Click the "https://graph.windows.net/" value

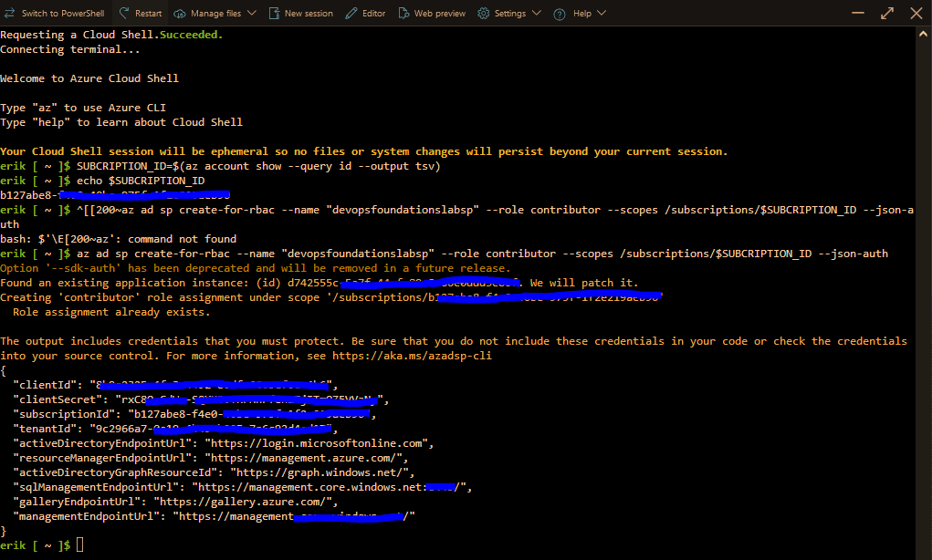pyautogui.click(x=319, y=472)
